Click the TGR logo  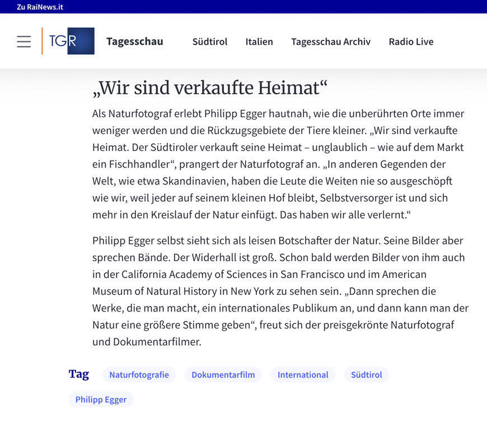69,41
